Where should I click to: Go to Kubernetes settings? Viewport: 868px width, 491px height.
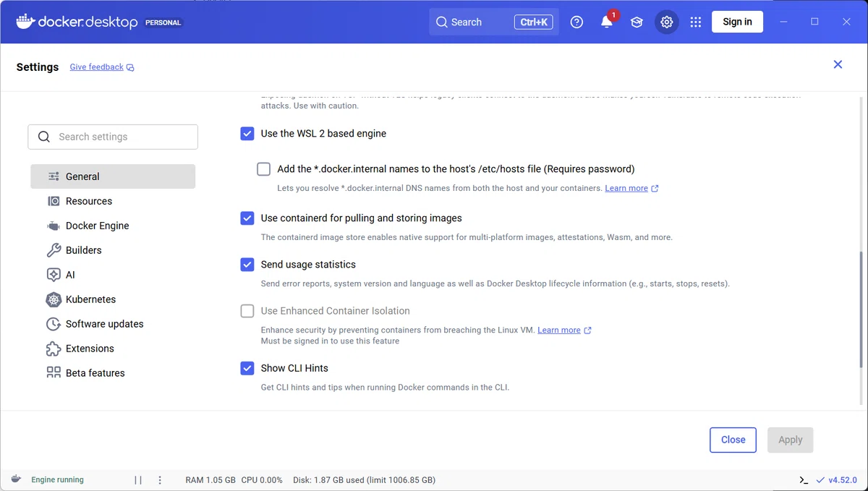coord(113,299)
